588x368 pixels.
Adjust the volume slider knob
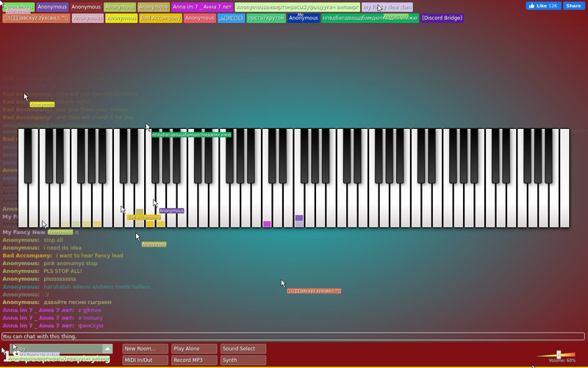click(559, 355)
